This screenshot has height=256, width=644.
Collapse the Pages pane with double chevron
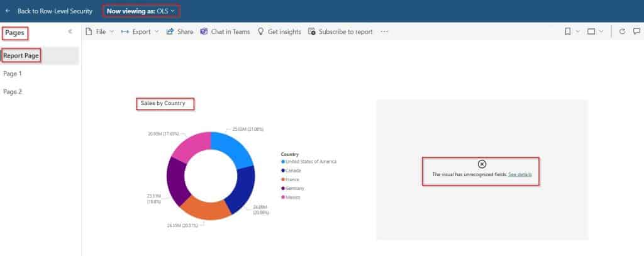(70, 31)
